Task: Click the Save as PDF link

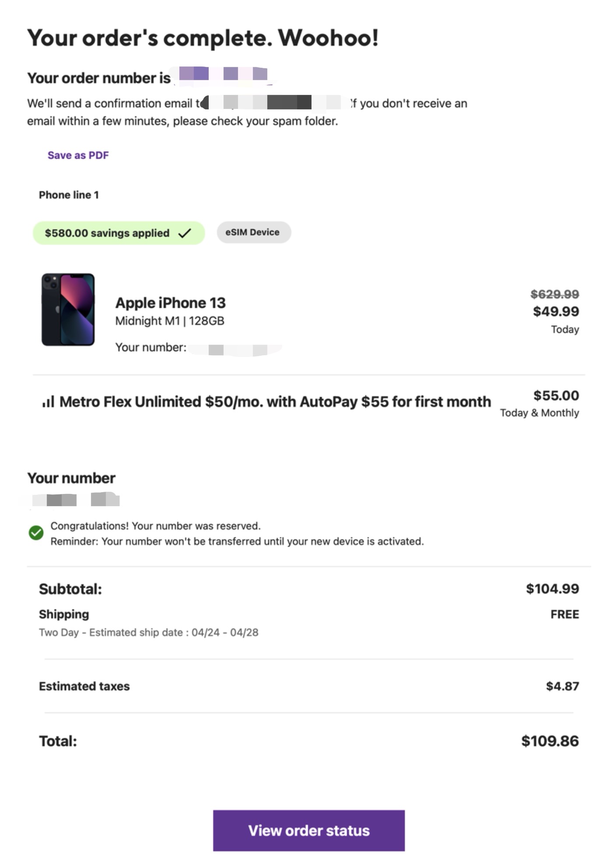Action: [x=78, y=155]
